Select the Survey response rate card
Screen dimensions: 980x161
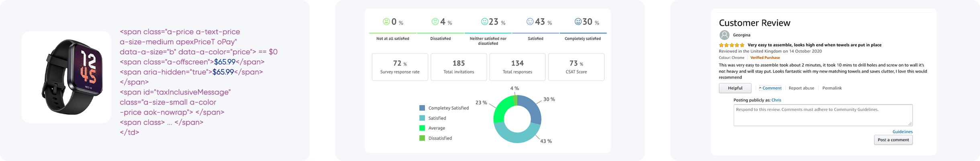coord(400,67)
